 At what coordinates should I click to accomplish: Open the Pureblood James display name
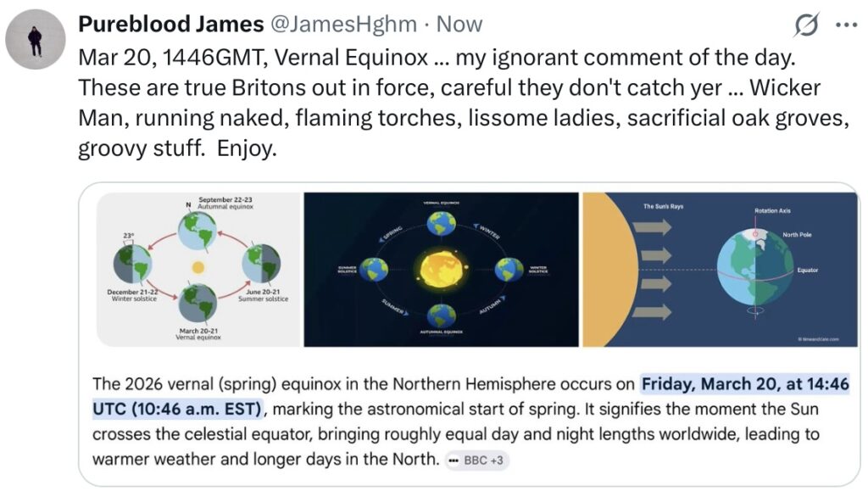pos(170,25)
